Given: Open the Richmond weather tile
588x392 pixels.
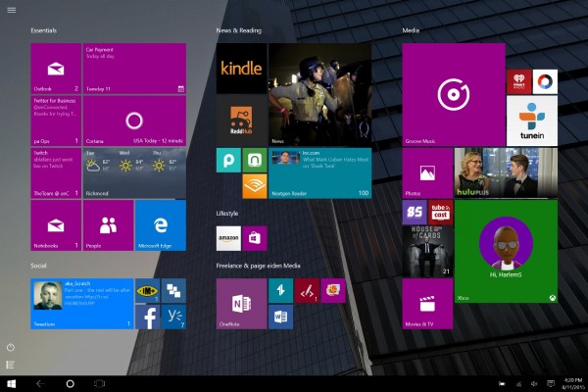Looking at the screenshot, I should pos(134,172).
